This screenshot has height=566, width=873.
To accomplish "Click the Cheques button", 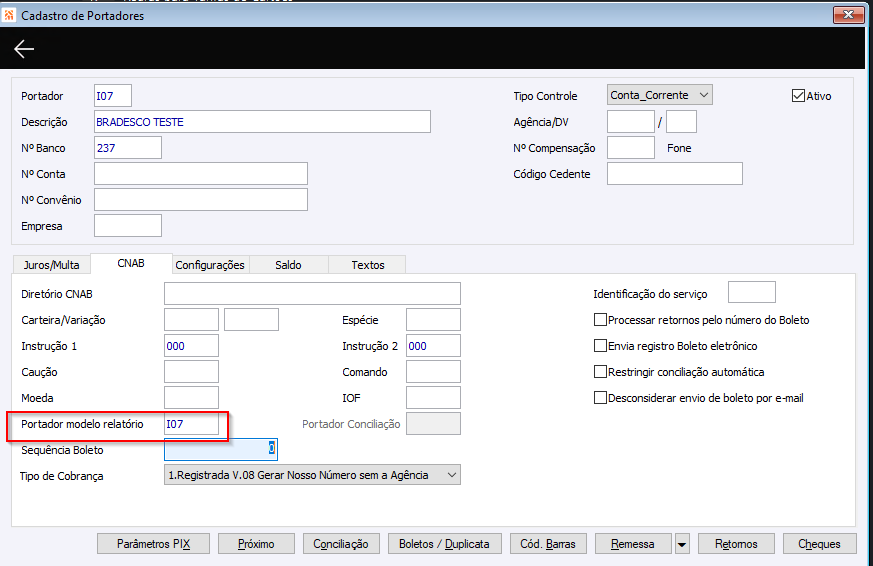I will [820, 544].
